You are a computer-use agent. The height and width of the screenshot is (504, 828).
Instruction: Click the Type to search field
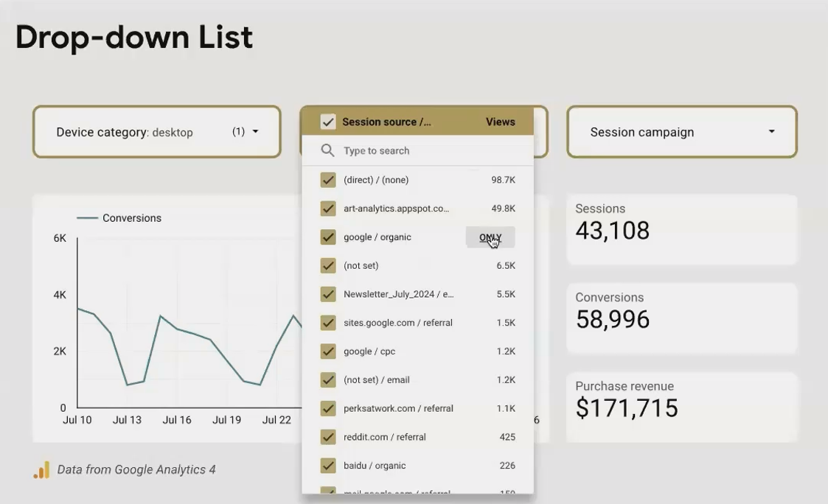[x=417, y=151]
